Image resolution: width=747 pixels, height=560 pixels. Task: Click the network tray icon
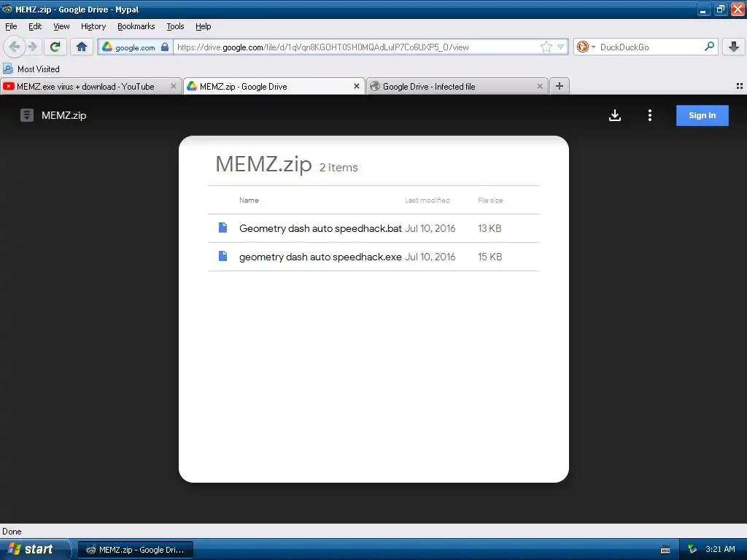click(x=692, y=550)
